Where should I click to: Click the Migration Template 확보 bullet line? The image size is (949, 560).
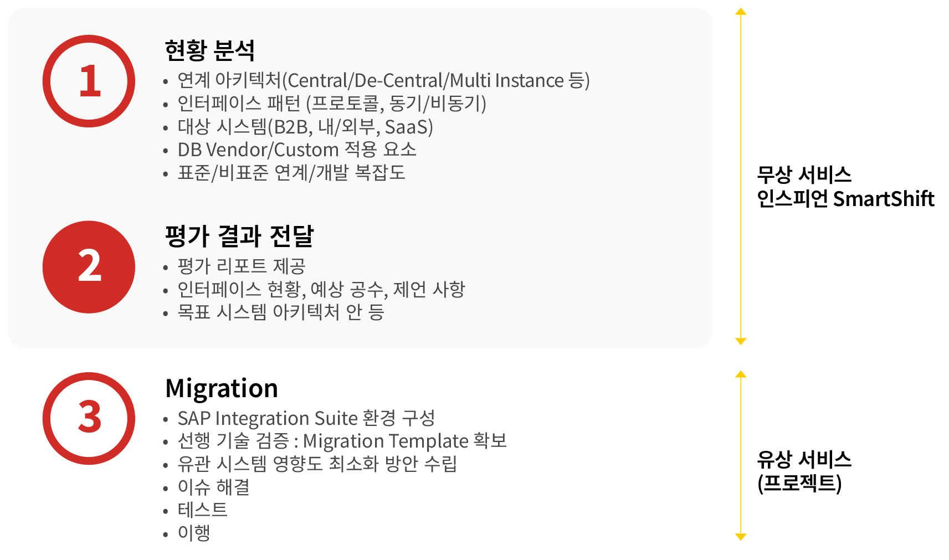pyautogui.click(x=342, y=441)
